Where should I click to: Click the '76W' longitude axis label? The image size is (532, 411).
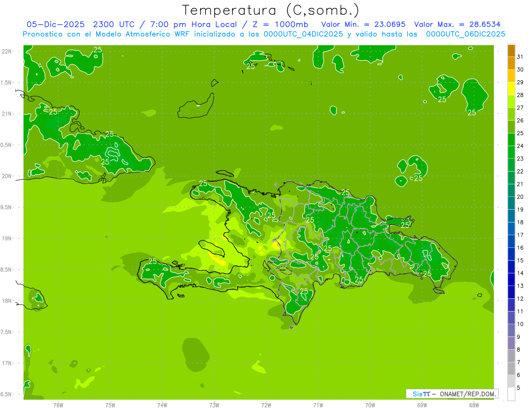[x=58, y=405]
